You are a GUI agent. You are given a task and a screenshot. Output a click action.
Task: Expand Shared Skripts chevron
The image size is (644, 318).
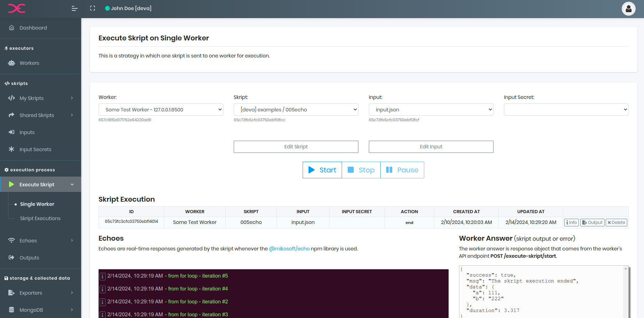coord(72,115)
